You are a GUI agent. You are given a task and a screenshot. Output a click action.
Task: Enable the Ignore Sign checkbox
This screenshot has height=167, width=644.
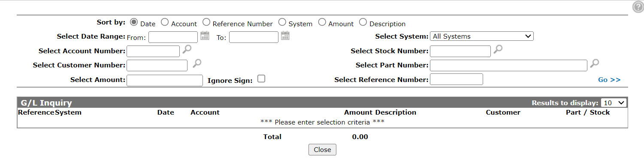pyautogui.click(x=261, y=79)
